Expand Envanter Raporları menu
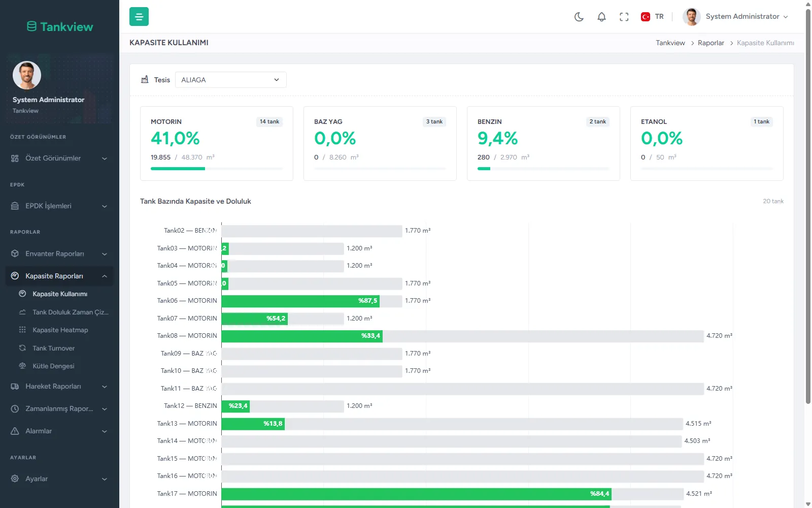The height and width of the screenshot is (508, 812). tap(59, 254)
